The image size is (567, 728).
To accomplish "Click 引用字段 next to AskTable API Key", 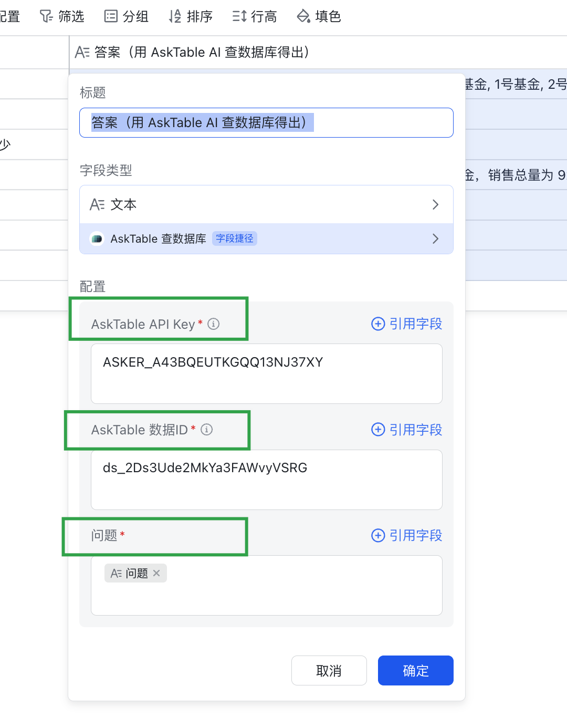I will point(407,324).
